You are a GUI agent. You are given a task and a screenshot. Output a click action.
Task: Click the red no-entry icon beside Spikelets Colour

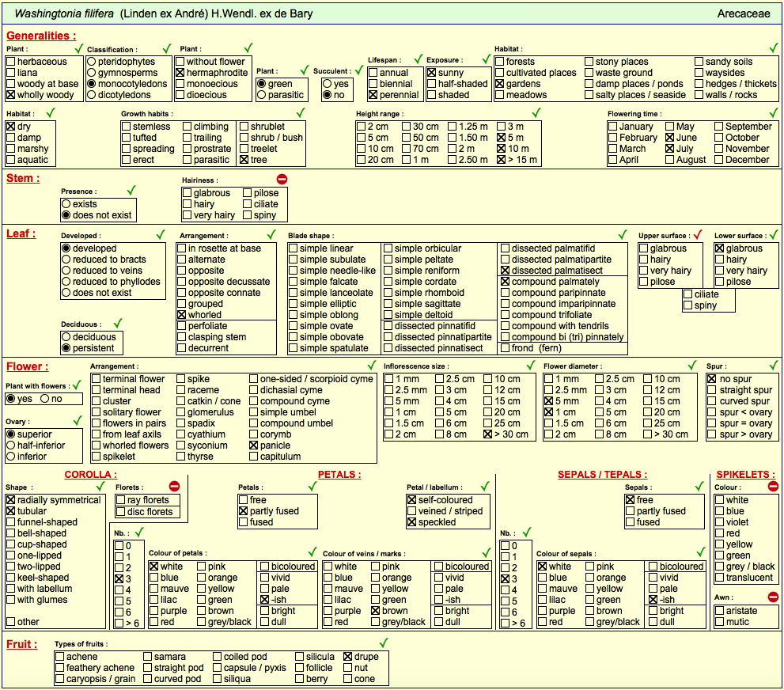pyautogui.click(x=773, y=486)
